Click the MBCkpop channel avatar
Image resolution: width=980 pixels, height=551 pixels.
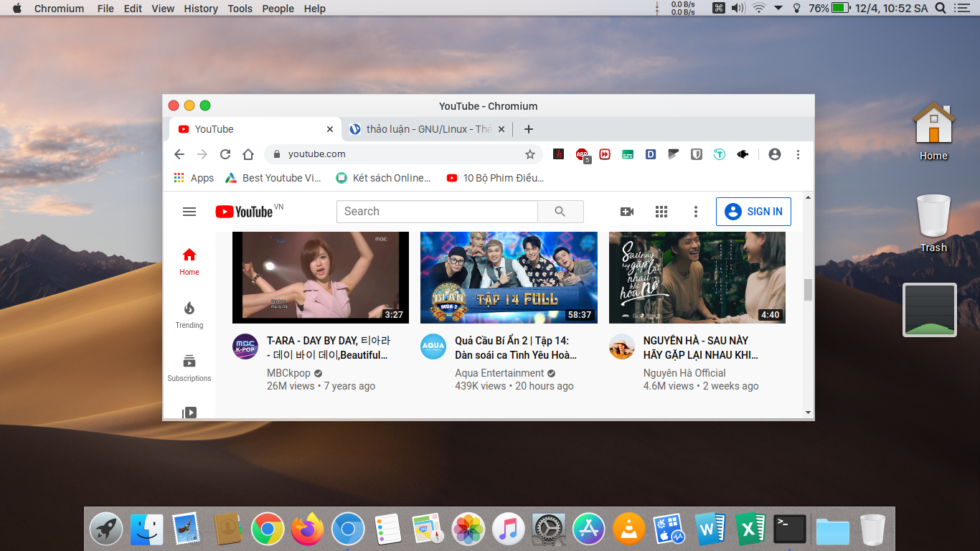pyautogui.click(x=245, y=347)
